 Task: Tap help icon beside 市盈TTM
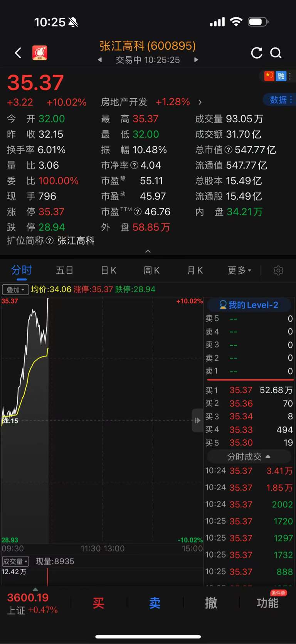click(x=138, y=211)
